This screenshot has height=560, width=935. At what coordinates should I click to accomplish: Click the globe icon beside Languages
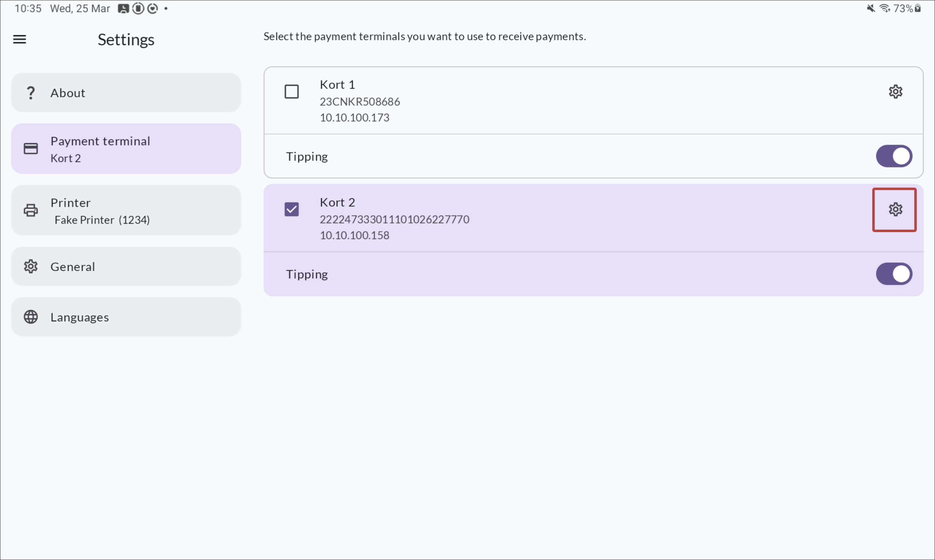pos(31,317)
